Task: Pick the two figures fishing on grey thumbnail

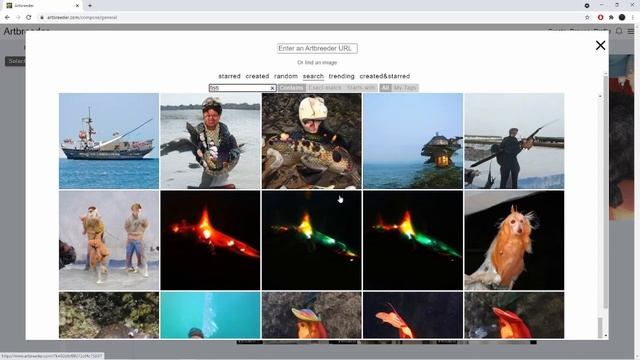Action: [109, 240]
